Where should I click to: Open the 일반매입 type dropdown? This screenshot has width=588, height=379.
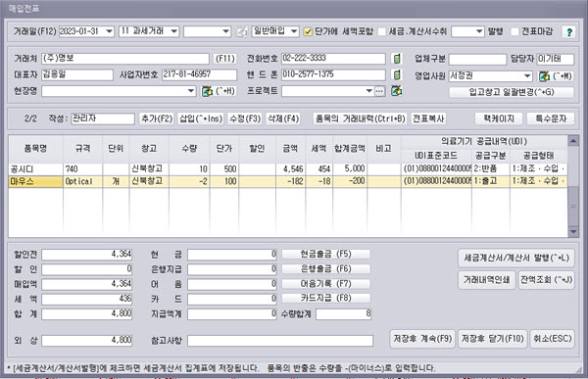(294, 31)
